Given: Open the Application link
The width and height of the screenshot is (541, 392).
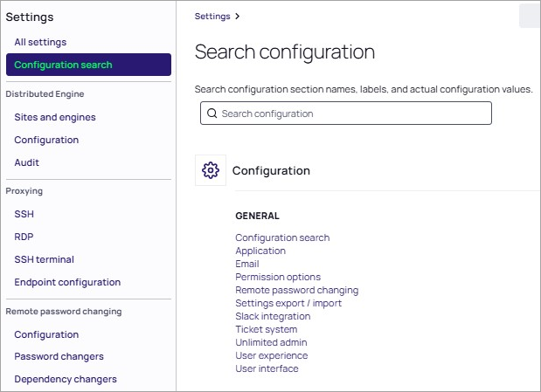Looking at the screenshot, I should tap(260, 251).
